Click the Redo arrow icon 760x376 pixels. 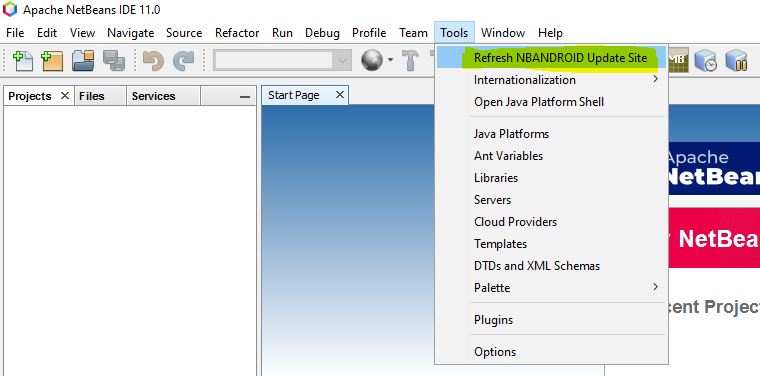pyautogui.click(x=184, y=61)
